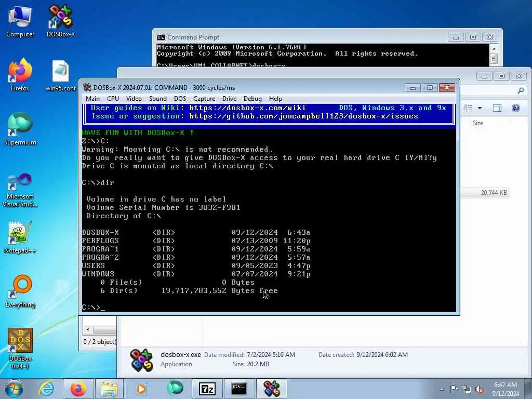Viewport: 532px width, 399px height.
Task: Open Microsoft Visual Studio desktop shortcut
Action: (20, 190)
